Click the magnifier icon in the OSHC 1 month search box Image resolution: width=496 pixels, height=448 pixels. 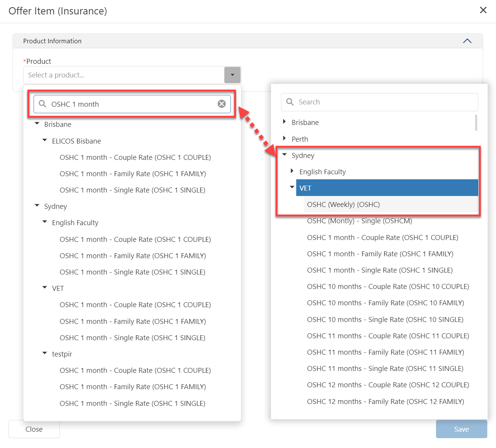(x=43, y=104)
